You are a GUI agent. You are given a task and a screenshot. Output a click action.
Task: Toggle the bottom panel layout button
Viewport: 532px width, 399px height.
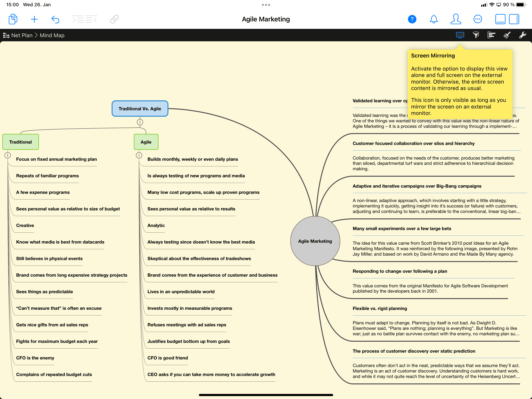click(x=500, y=19)
